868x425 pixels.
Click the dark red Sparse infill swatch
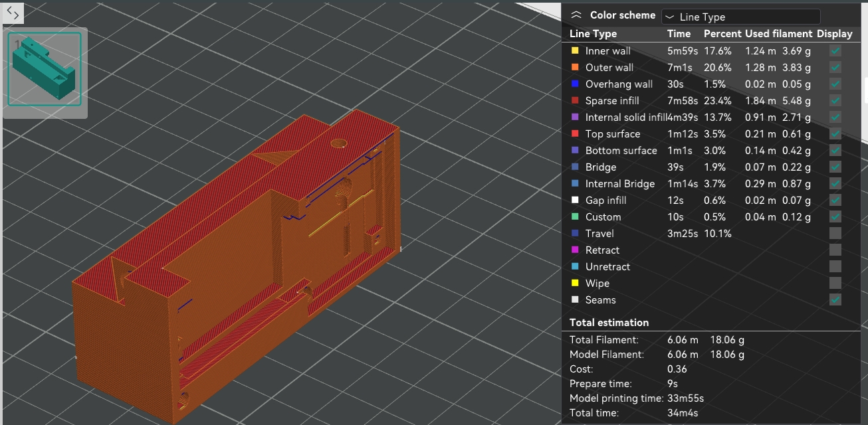575,100
